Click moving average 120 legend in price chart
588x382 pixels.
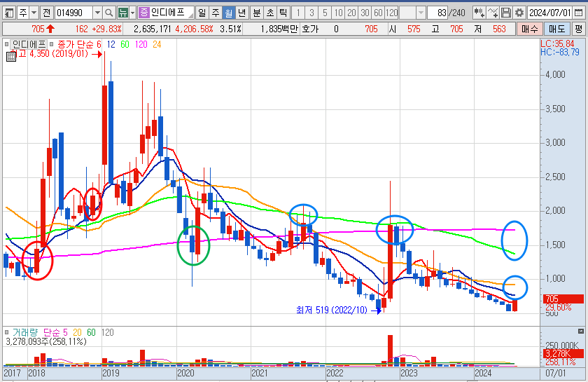141,45
